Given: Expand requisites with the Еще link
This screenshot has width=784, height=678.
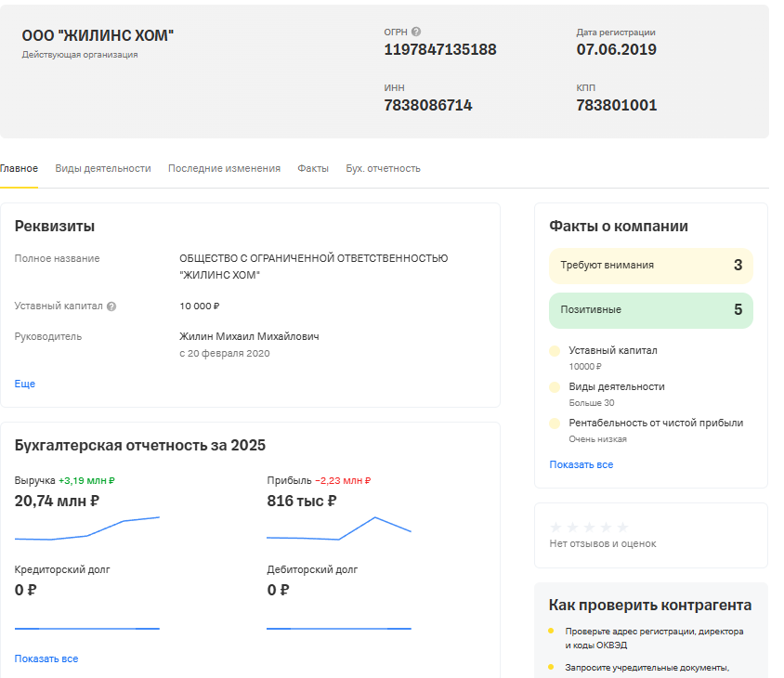Looking at the screenshot, I should (x=25, y=384).
